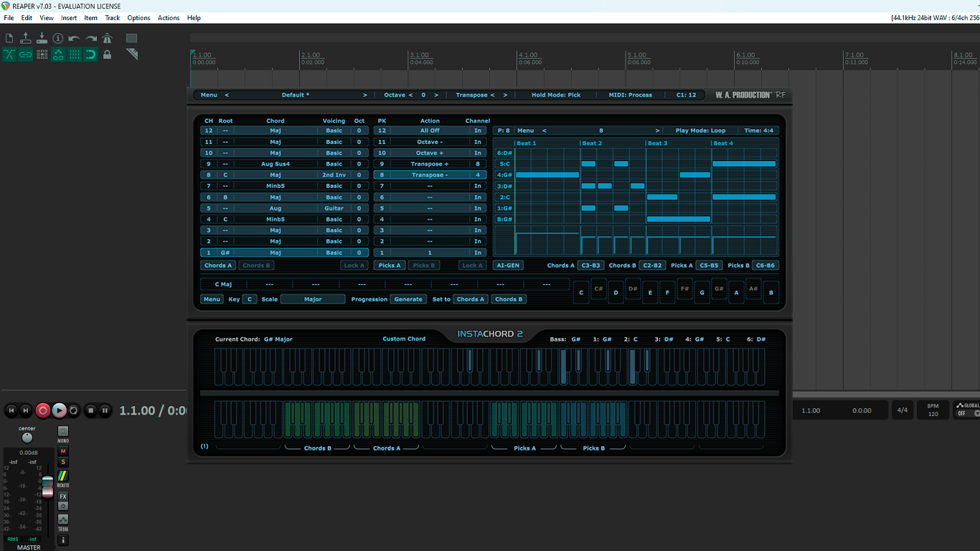This screenshot has width=980, height=551.
Task: Click the Stop transport button
Action: point(90,410)
